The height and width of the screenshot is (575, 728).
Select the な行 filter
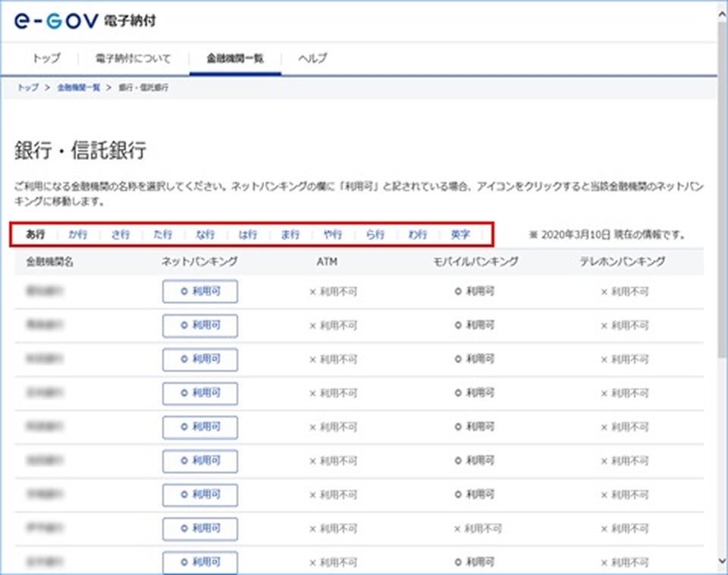(x=206, y=234)
